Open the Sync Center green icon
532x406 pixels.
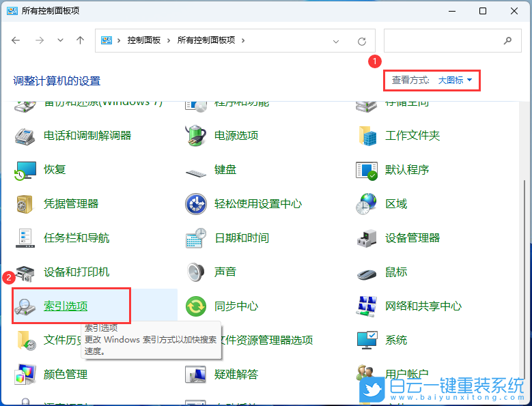tap(196, 306)
